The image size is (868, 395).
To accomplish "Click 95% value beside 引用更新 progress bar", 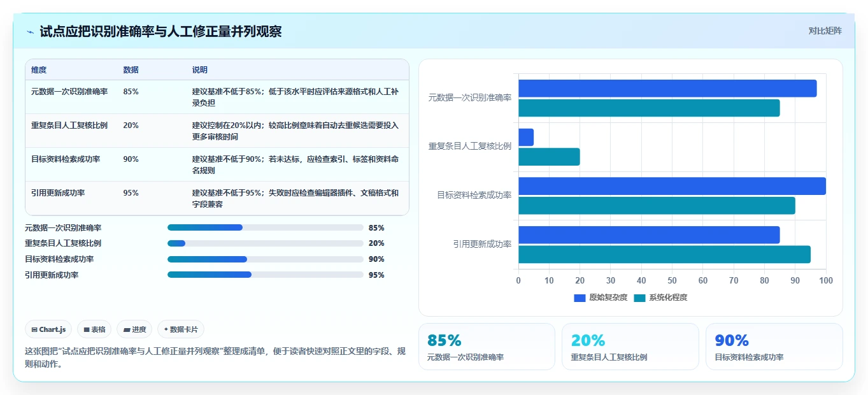I will coord(376,275).
